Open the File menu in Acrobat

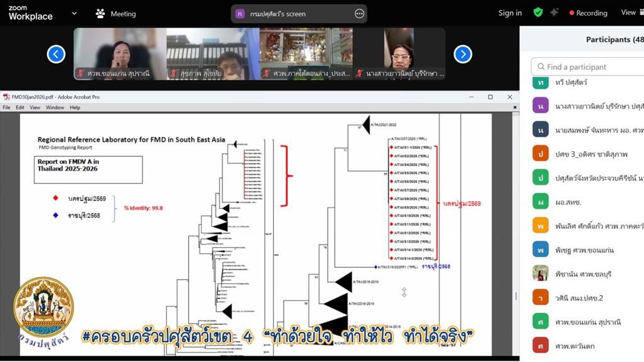click(7, 107)
